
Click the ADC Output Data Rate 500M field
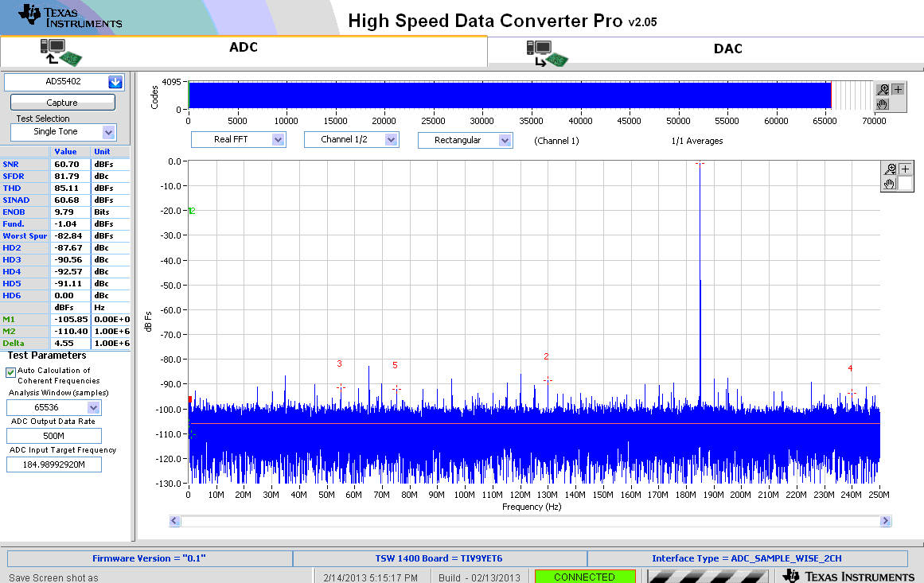click(53, 436)
